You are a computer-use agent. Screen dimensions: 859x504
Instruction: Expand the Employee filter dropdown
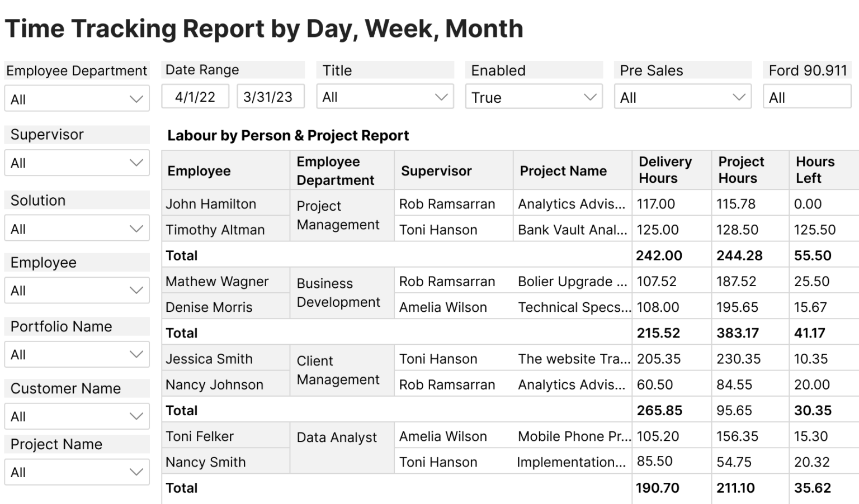pos(77,290)
